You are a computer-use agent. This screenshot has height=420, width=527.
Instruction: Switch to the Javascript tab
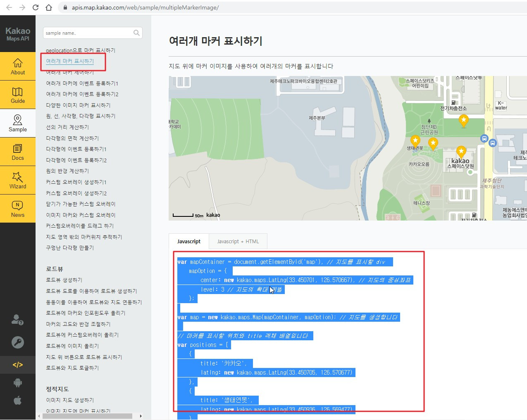click(x=189, y=242)
